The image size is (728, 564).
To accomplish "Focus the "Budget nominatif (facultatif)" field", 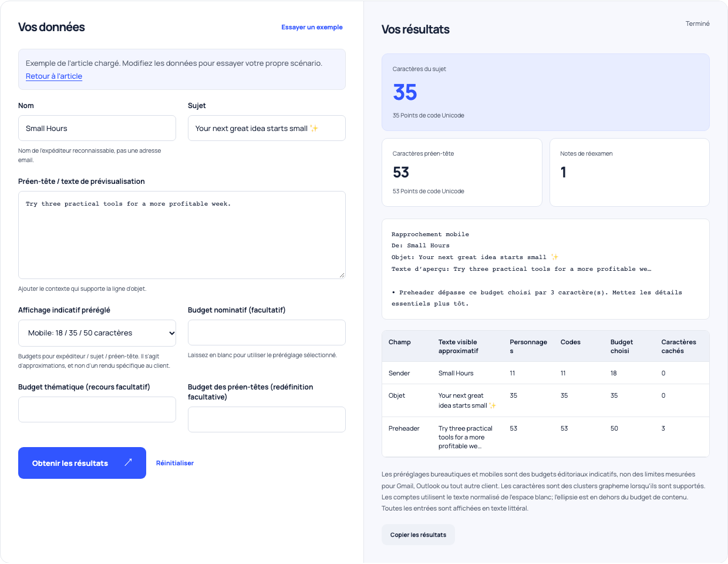I will coord(267,333).
